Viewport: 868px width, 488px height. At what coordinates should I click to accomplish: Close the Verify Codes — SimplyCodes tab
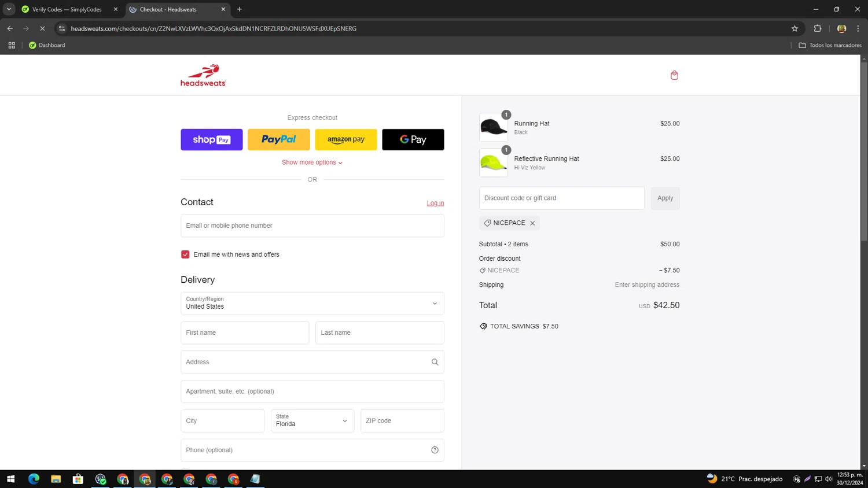[115, 9]
